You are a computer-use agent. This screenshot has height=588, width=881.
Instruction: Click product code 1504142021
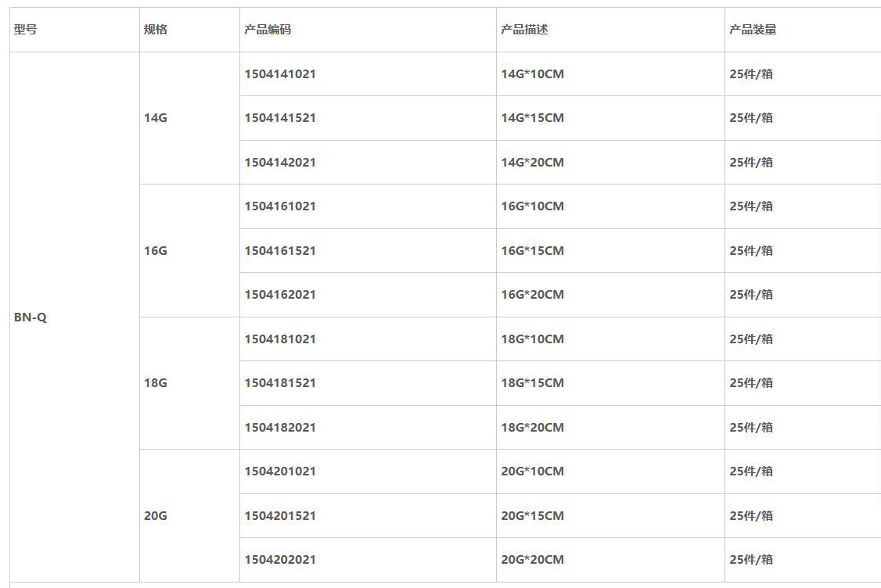(x=280, y=163)
